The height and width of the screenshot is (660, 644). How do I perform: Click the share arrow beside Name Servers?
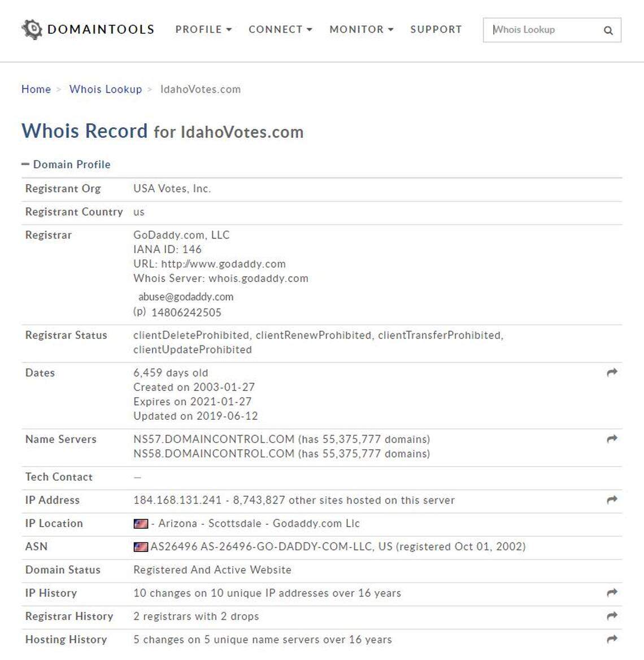pyautogui.click(x=611, y=439)
